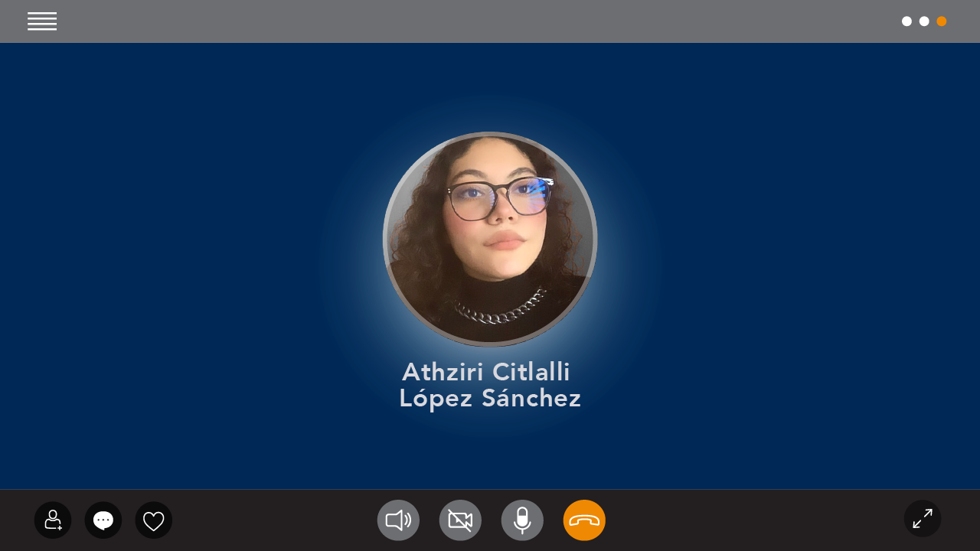Image resolution: width=980 pixels, height=551 pixels.
Task: Toggle the camera off button
Action: click(x=460, y=520)
